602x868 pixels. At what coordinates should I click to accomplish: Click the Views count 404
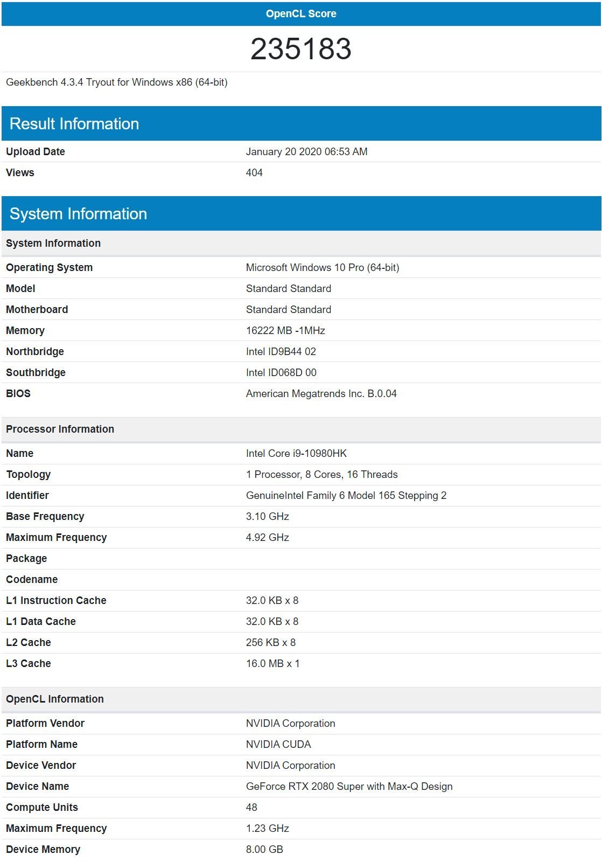click(x=254, y=173)
